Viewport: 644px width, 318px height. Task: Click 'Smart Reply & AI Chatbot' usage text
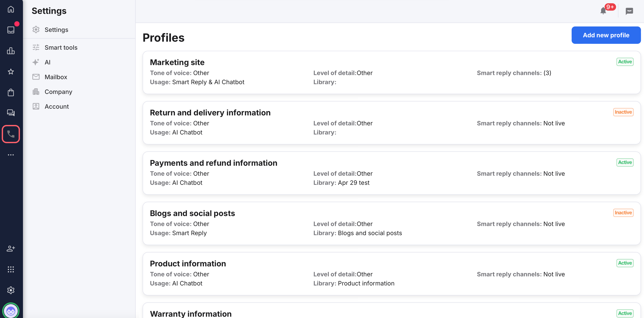point(208,82)
